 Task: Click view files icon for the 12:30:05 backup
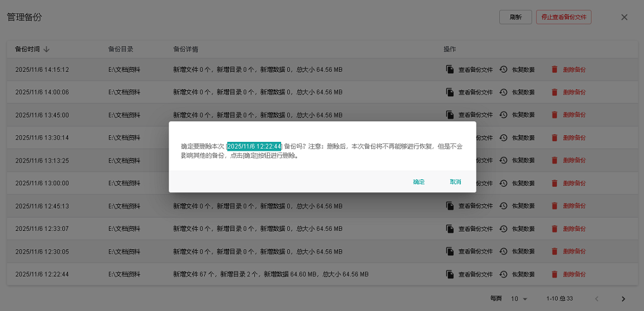point(450,251)
